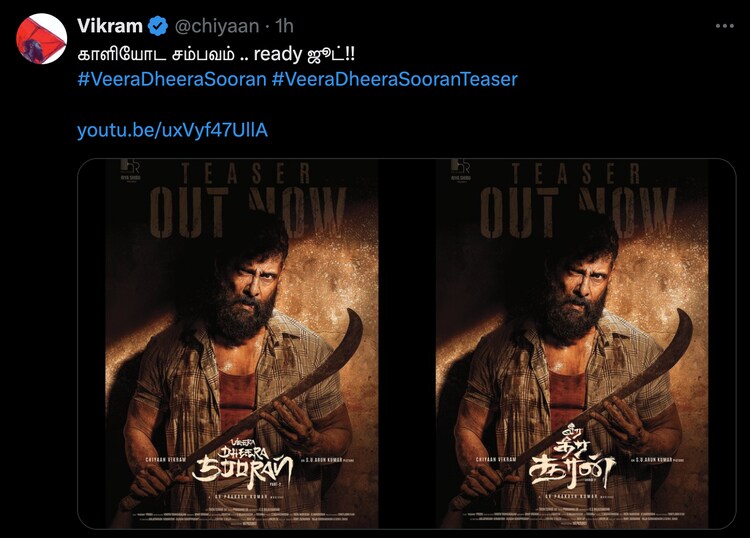
Task: Open Vikram's profile avatar picture
Action: 41,39
